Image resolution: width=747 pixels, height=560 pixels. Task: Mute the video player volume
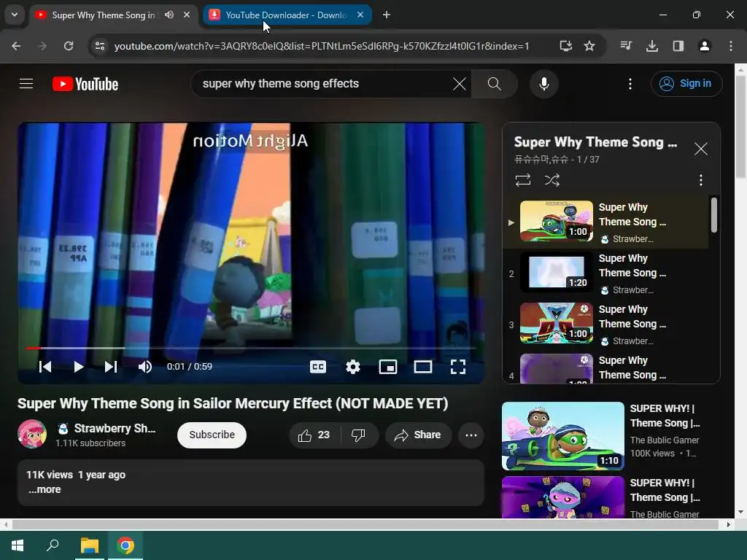coord(145,367)
